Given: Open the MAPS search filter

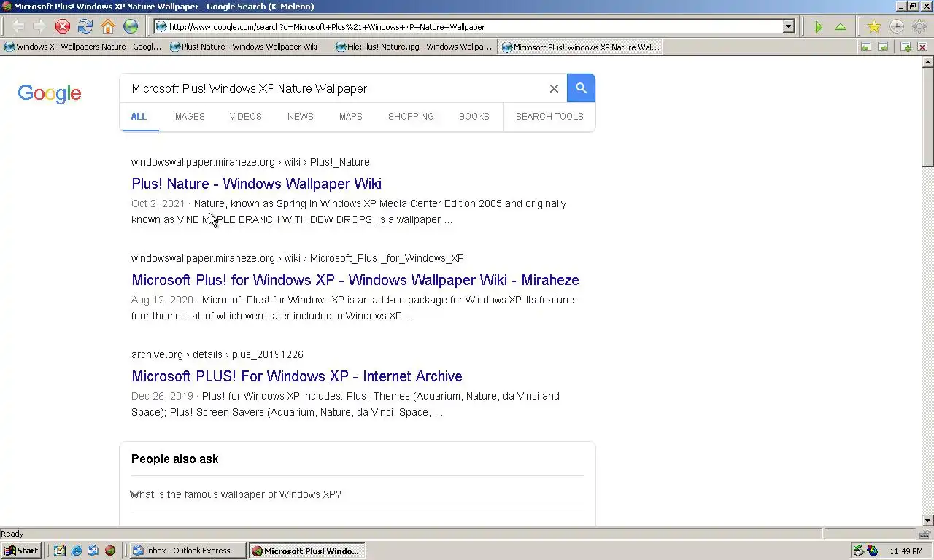Looking at the screenshot, I should tap(350, 117).
